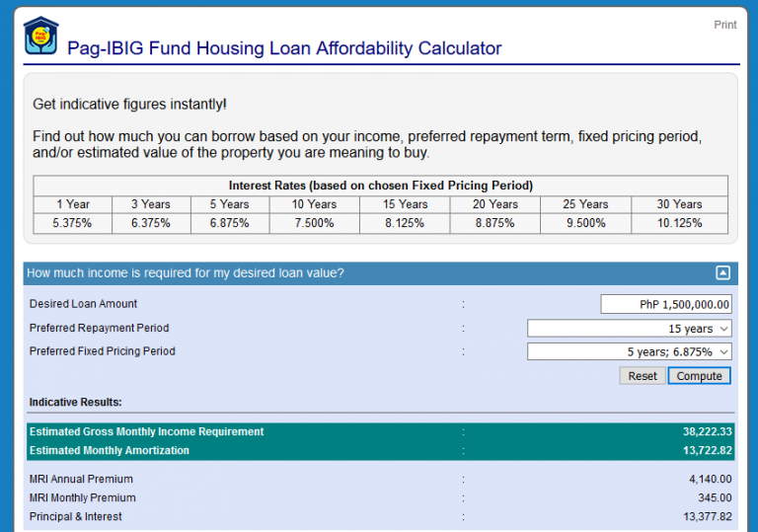Select the '20 Years' column header
This screenshot has width=758, height=532.
pos(495,204)
